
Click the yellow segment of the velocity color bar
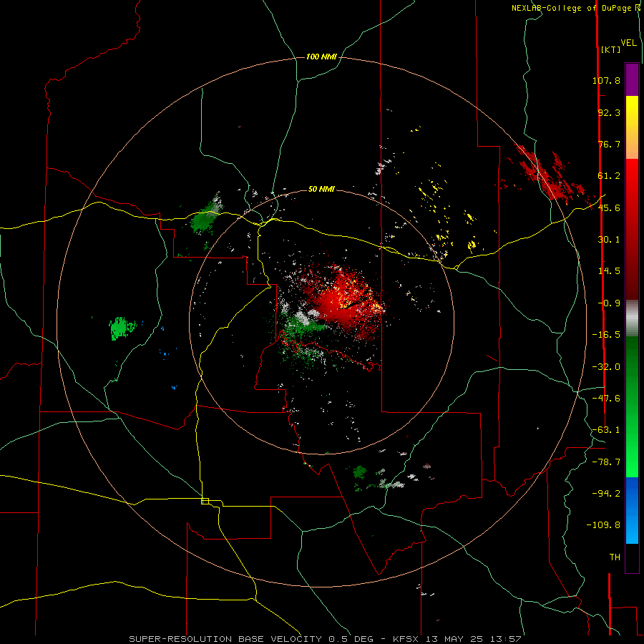pos(632,127)
